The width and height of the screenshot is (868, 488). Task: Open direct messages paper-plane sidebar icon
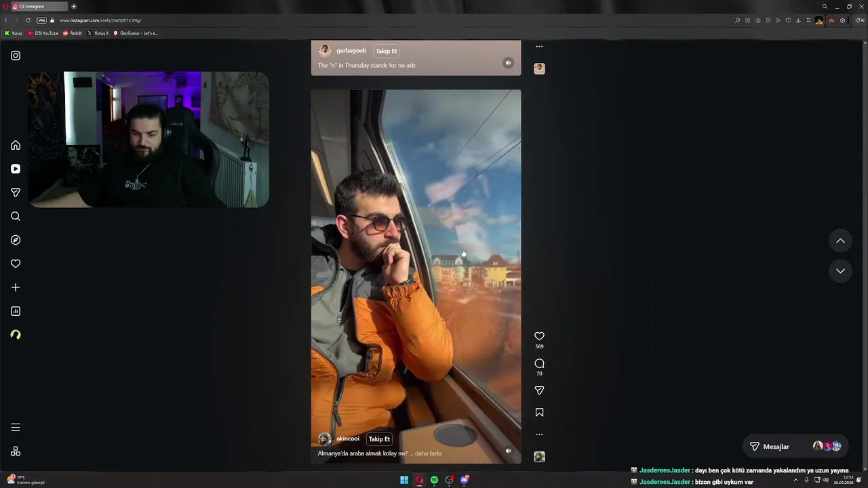point(16,192)
